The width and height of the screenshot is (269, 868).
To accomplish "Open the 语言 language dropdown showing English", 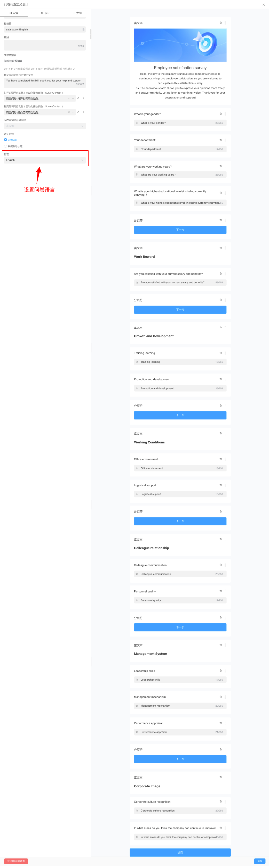I will click(x=45, y=160).
